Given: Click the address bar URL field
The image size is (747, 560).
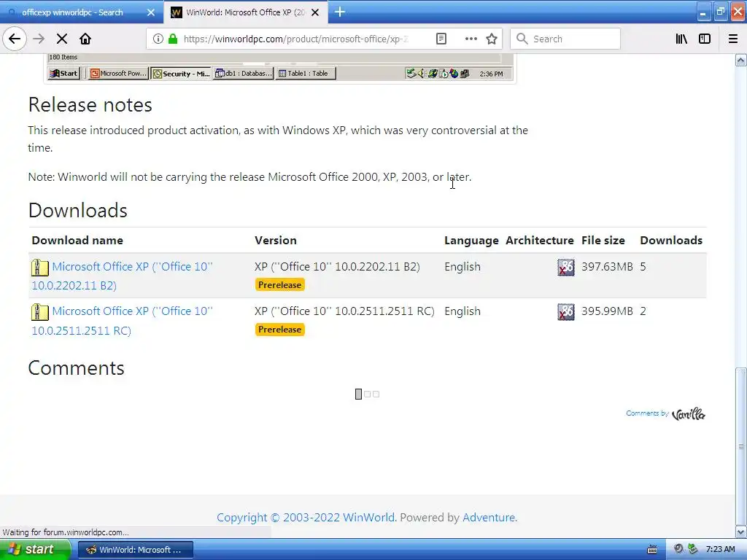Looking at the screenshot, I should click(295, 39).
